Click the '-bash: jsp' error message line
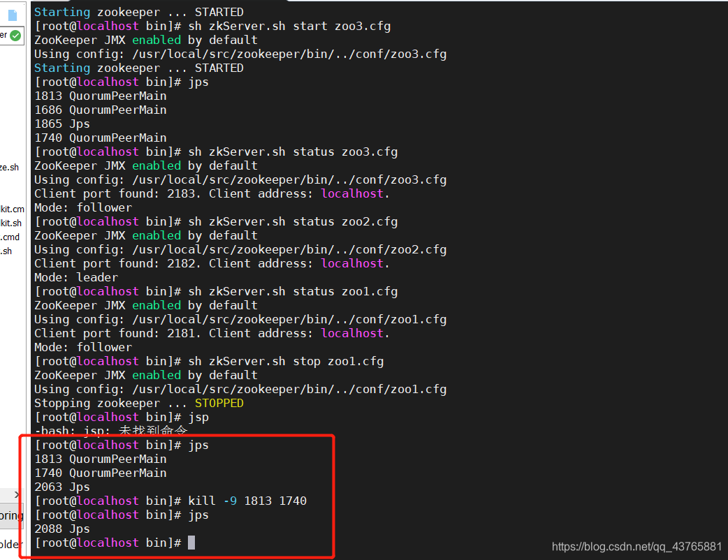The width and height of the screenshot is (728, 560). 111,430
